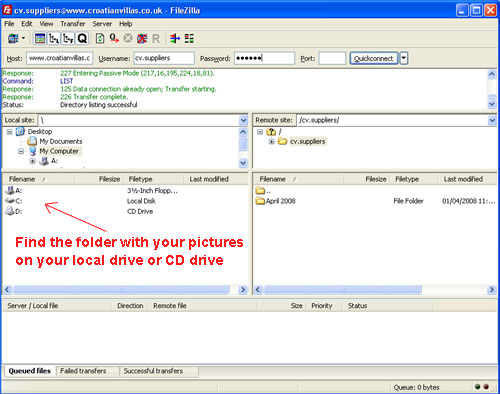Click the Quickconnect button
Image resolution: width=500 pixels, height=394 pixels.
coord(374,58)
